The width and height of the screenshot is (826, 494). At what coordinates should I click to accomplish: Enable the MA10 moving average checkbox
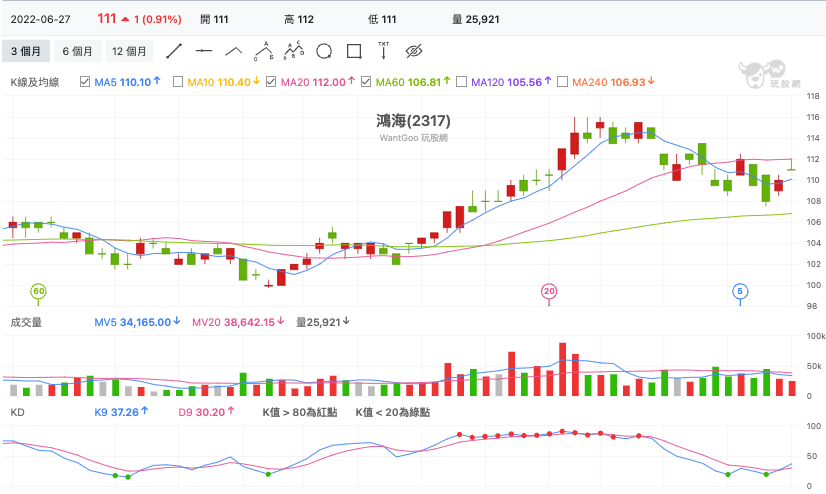pos(178,82)
